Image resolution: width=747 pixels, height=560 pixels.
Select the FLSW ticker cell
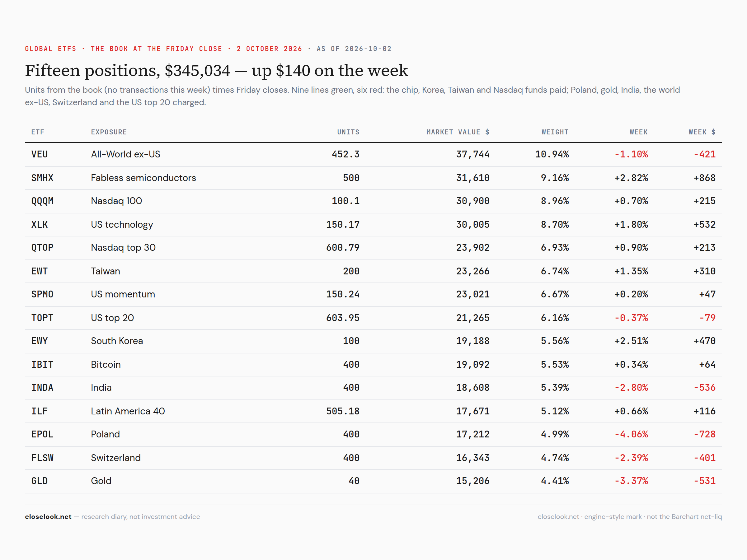tap(42, 458)
